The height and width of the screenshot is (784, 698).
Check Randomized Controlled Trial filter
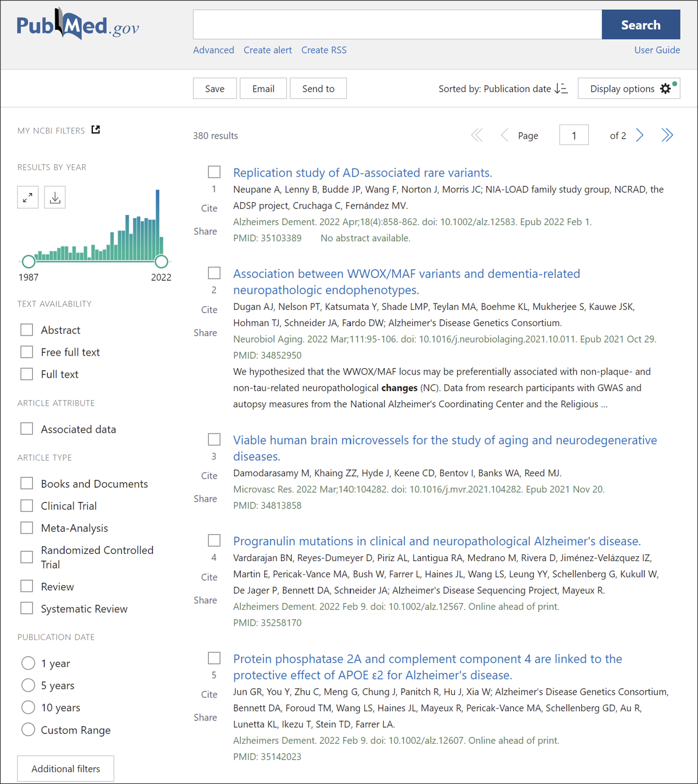click(27, 557)
